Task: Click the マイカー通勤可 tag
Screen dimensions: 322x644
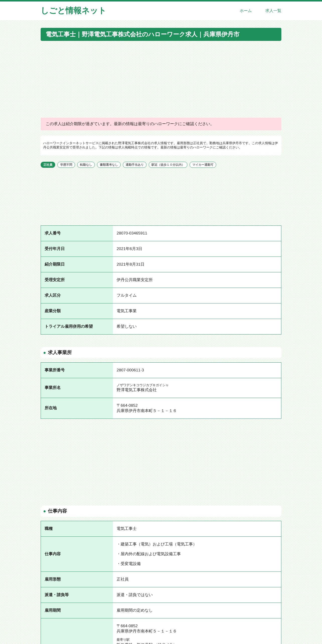Action: click(x=203, y=165)
